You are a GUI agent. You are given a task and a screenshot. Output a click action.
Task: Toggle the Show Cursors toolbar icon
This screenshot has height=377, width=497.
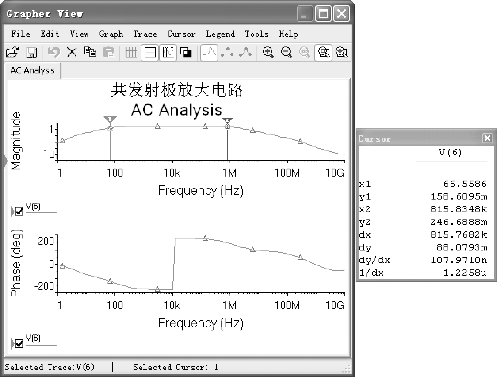tap(168, 53)
